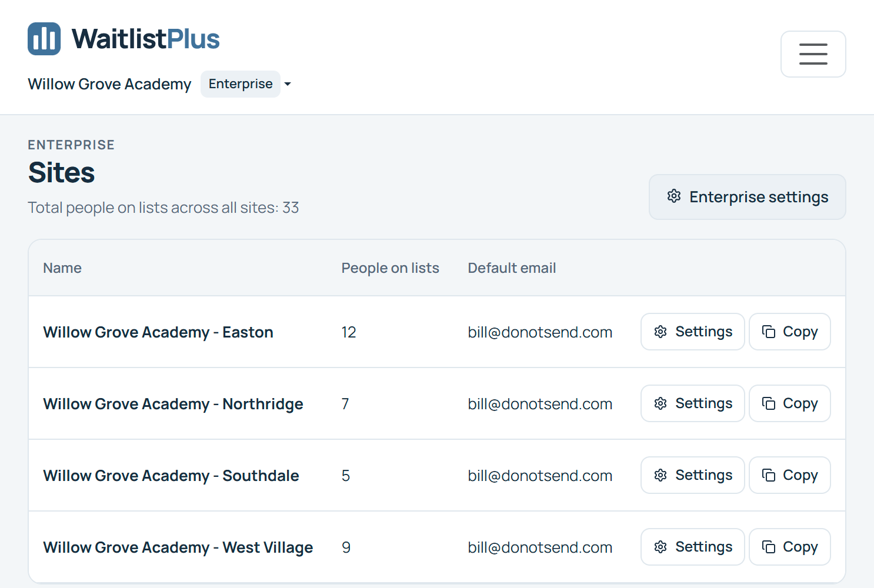Select Willow Grove Academy - West Village name

[178, 547]
